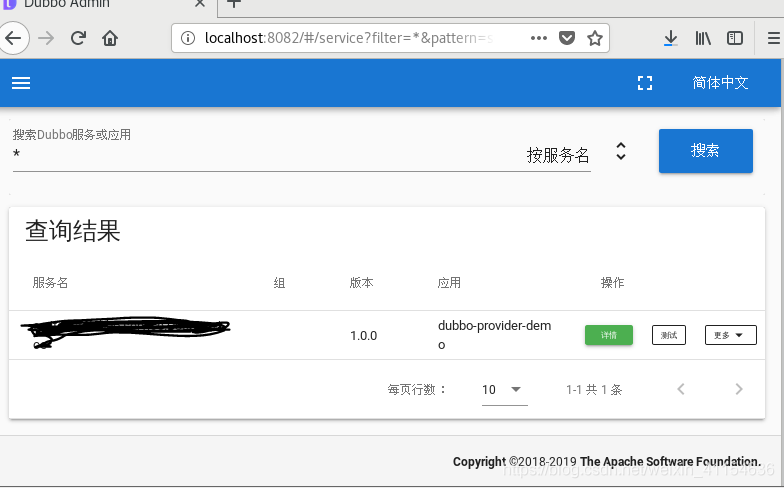Reload the current page
Screen dimensions: 784x488
[x=78, y=38]
